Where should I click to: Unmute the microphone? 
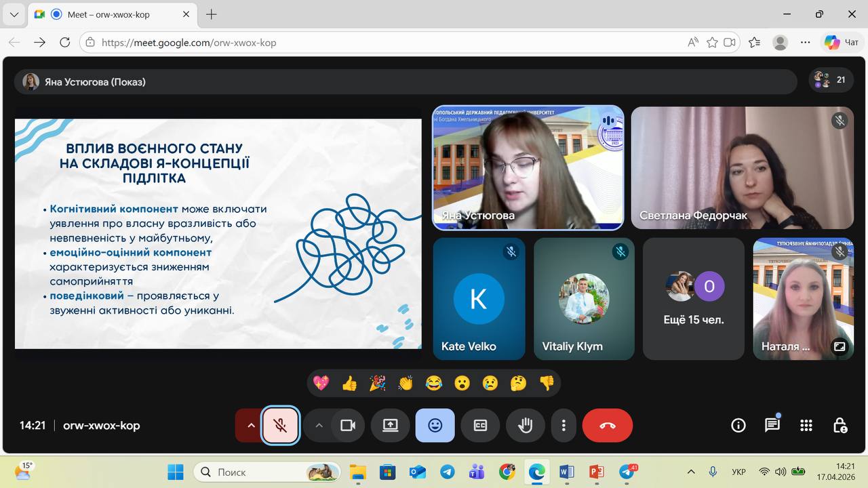[281, 426]
